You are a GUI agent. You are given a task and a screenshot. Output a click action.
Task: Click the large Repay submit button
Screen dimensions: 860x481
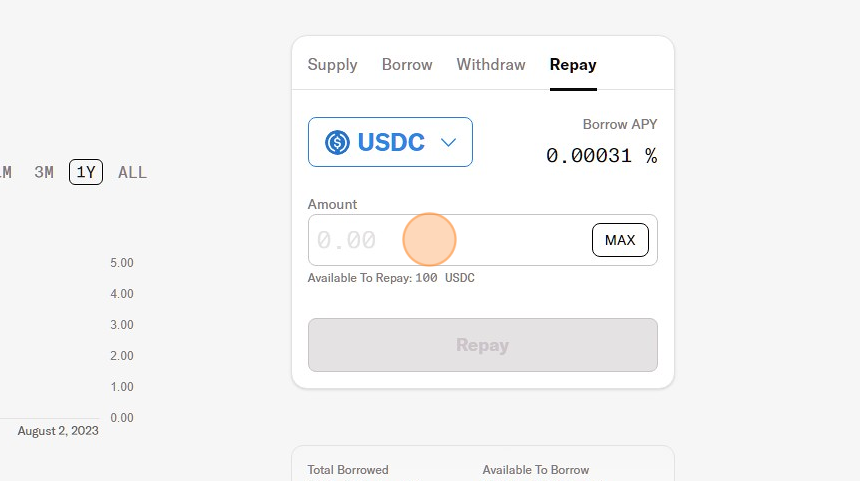(482, 345)
